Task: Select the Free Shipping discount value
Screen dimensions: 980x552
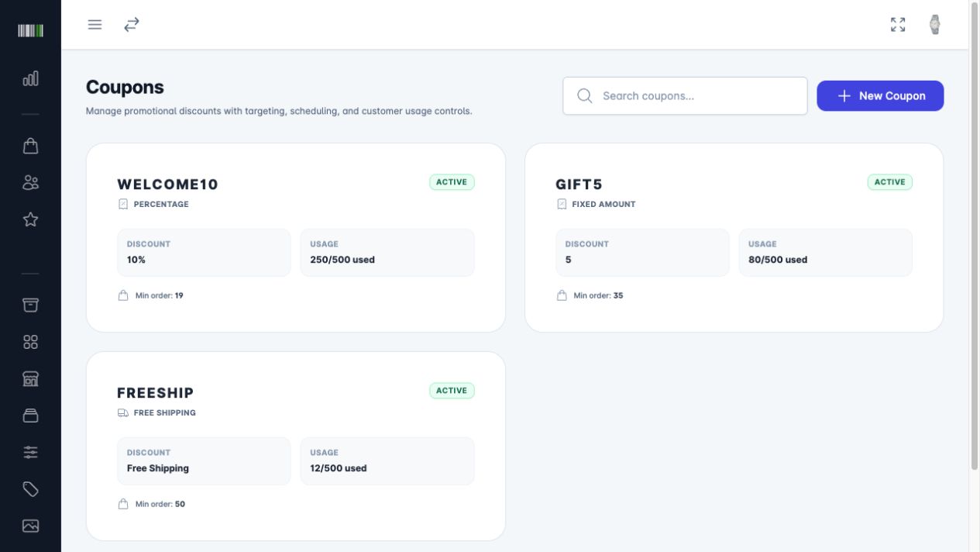Action: click(158, 468)
